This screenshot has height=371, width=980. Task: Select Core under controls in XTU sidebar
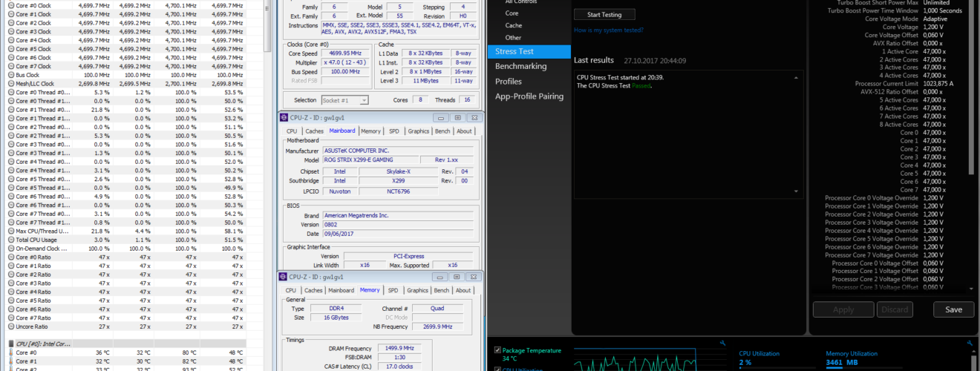(x=512, y=13)
